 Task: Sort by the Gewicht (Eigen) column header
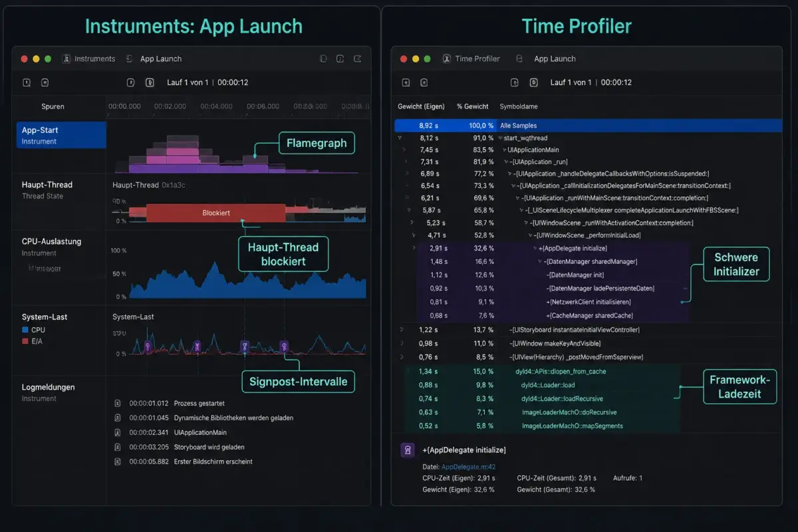click(422, 106)
